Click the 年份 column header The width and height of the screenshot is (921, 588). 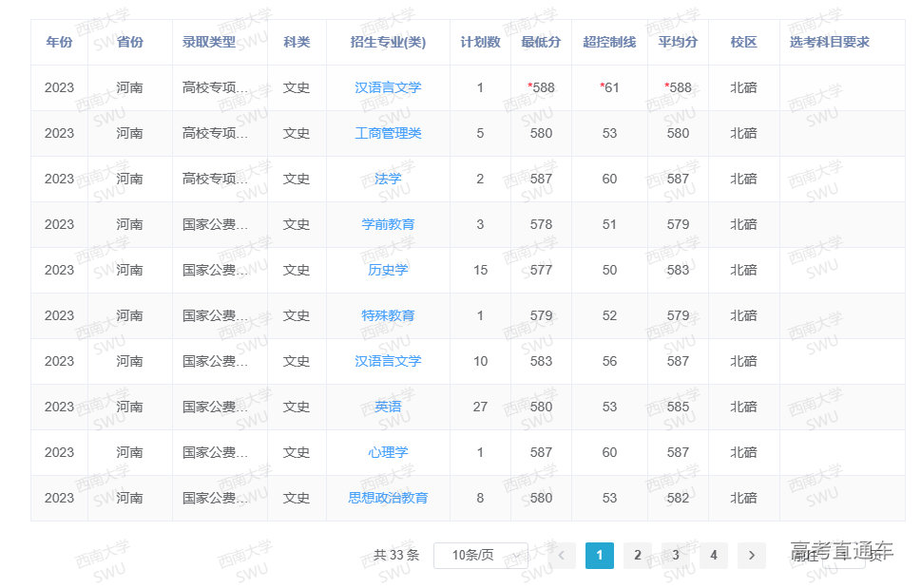point(58,42)
